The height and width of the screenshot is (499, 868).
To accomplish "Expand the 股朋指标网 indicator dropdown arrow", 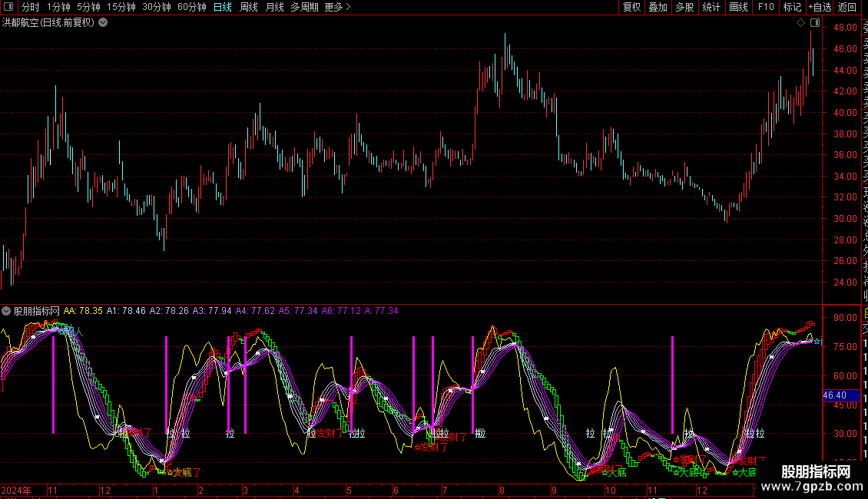I will [7, 311].
